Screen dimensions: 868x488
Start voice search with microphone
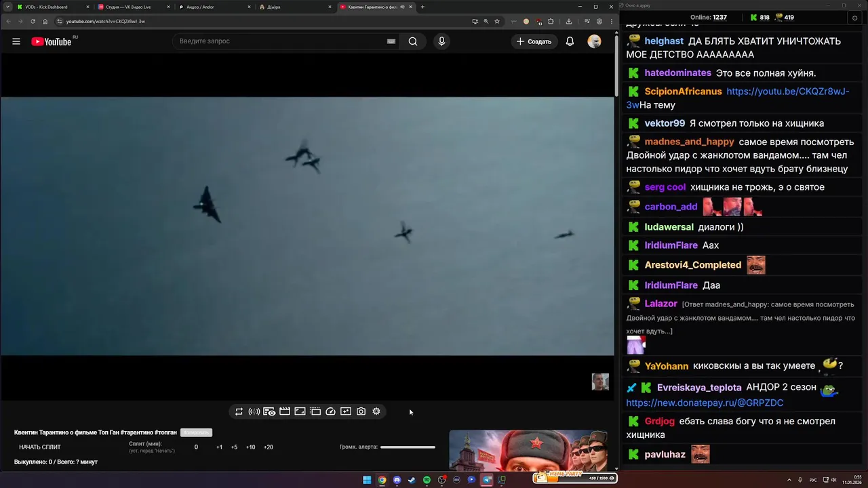click(x=441, y=41)
